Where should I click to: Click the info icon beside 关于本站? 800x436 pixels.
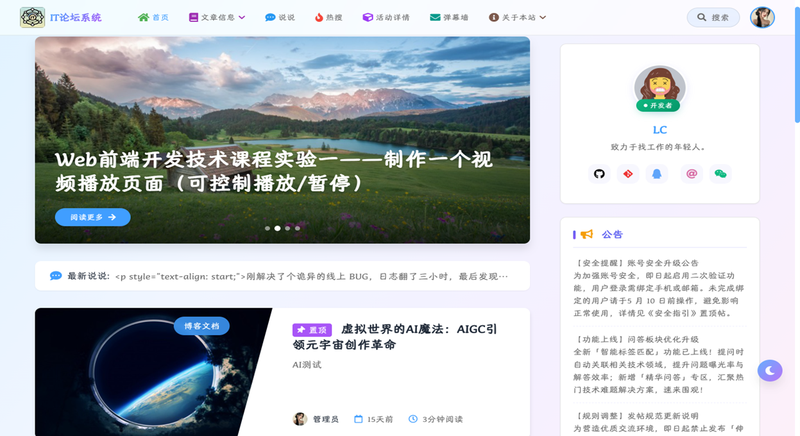493,17
